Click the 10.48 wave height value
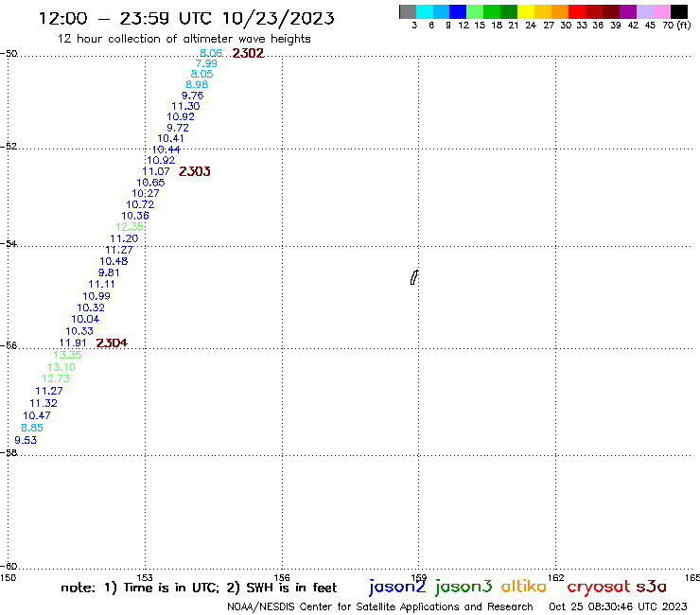The width and height of the screenshot is (700, 615). [114, 261]
